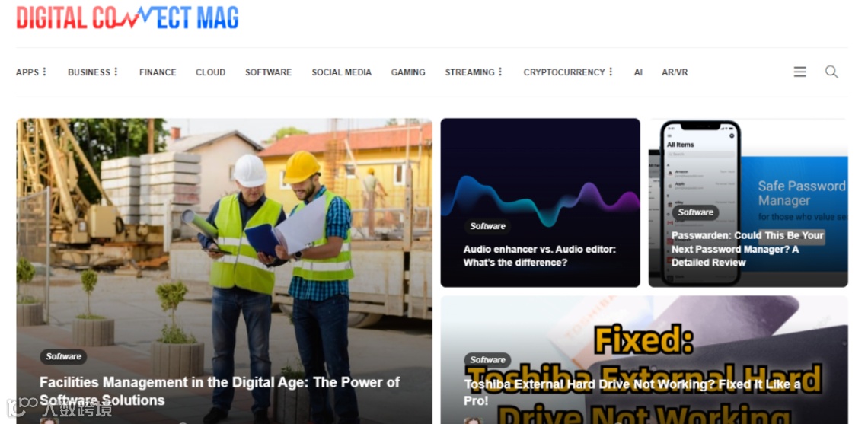Click Software tag on Passwarden card

click(695, 212)
